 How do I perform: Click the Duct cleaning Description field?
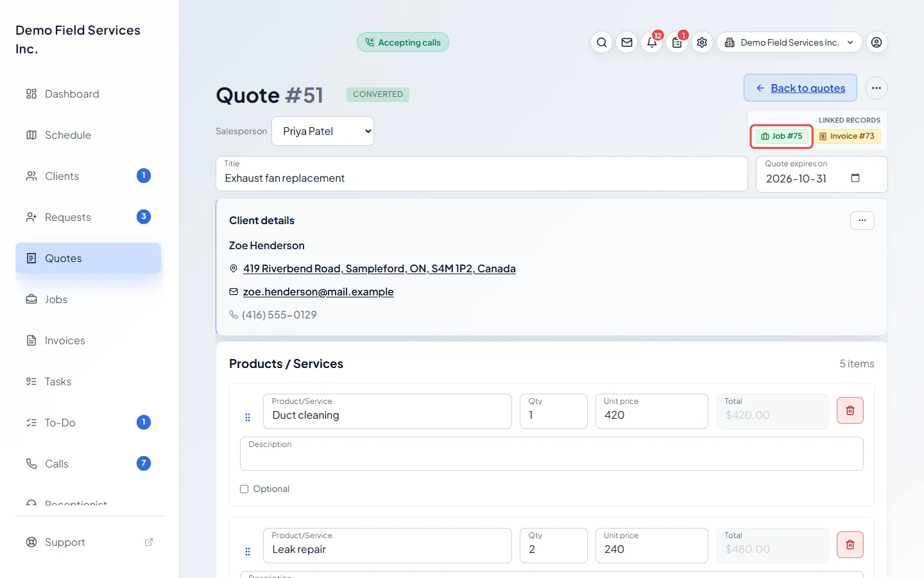click(x=552, y=454)
